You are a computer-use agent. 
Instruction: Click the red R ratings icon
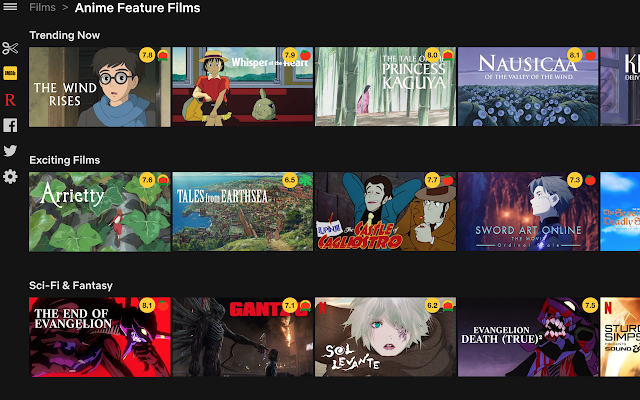point(10,100)
